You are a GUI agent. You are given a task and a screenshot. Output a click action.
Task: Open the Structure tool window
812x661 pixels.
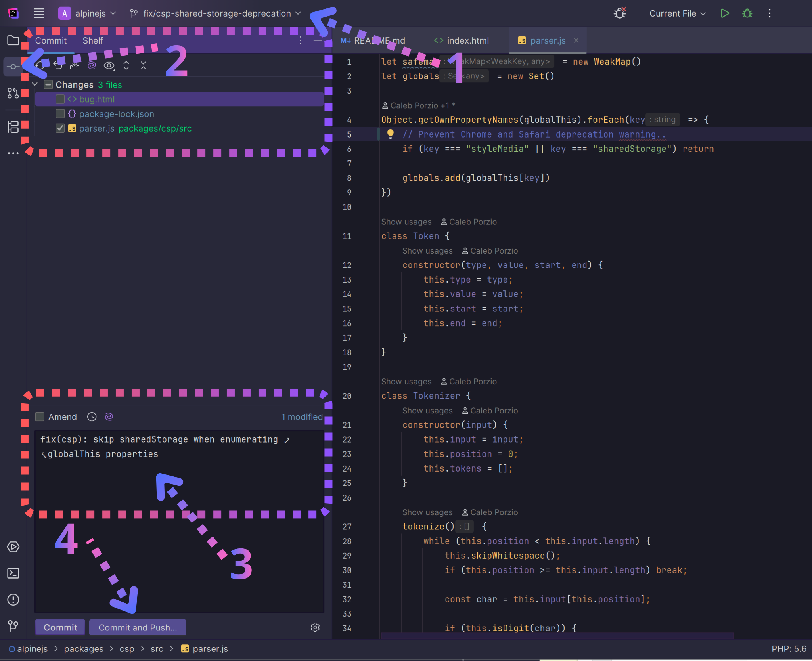(13, 127)
